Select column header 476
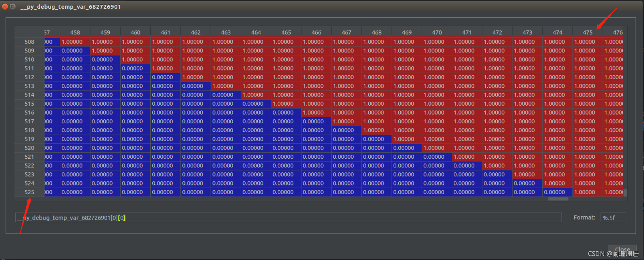Image resolution: width=644 pixels, height=260 pixels. pos(614,32)
